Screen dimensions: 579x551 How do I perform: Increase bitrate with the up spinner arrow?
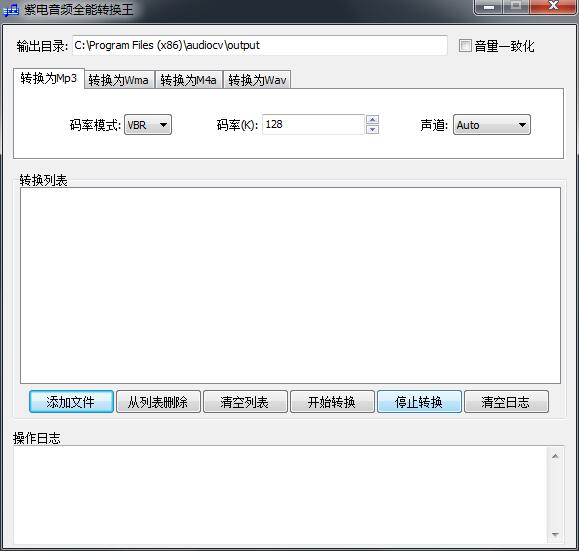[x=372, y=120]
